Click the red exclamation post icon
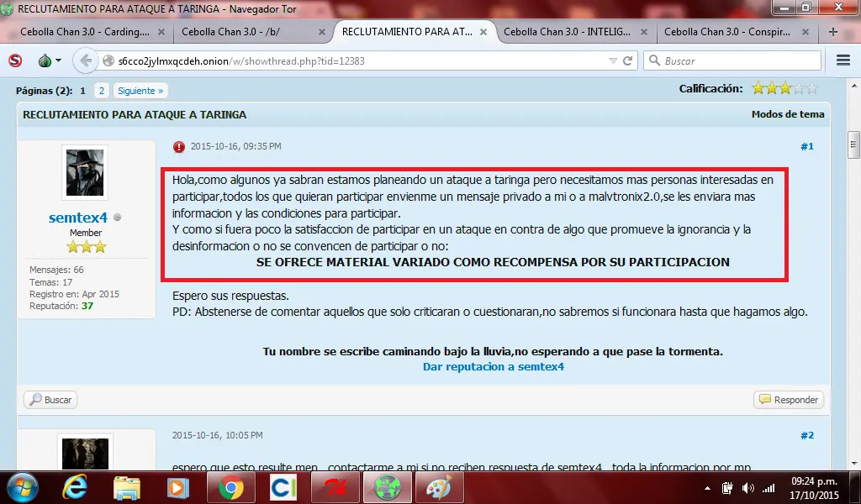The image size is (861, 504). click(x=179, y=146)
